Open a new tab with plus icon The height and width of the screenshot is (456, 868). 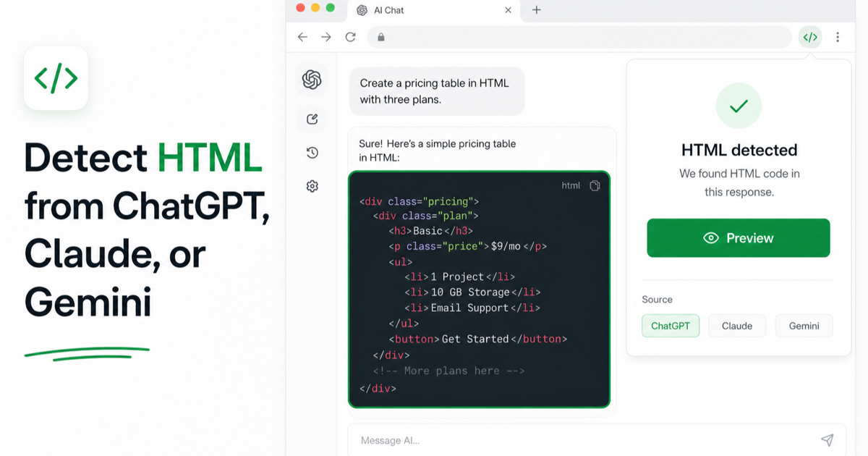pos(536,10)
